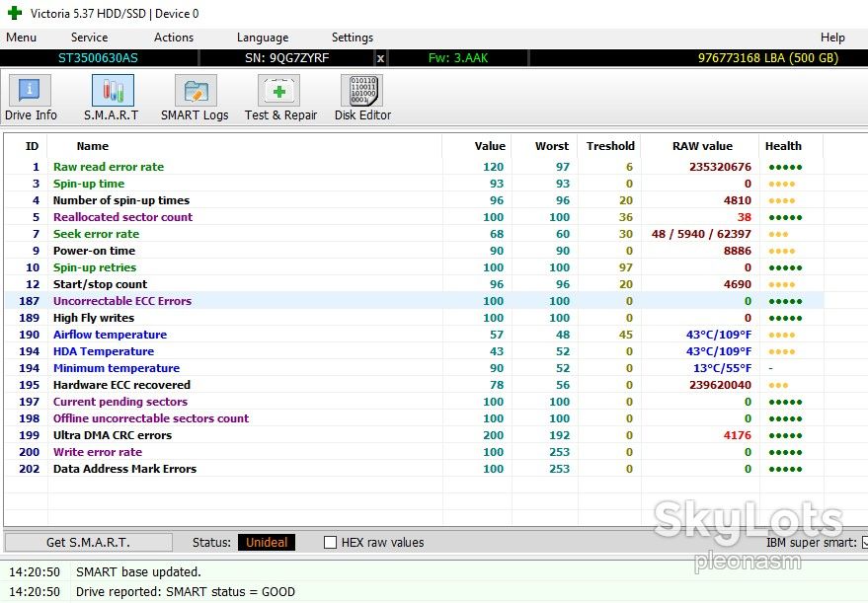Click the firmware label Fw: 3.AAK
868x603 pixels.
[458, 58]
